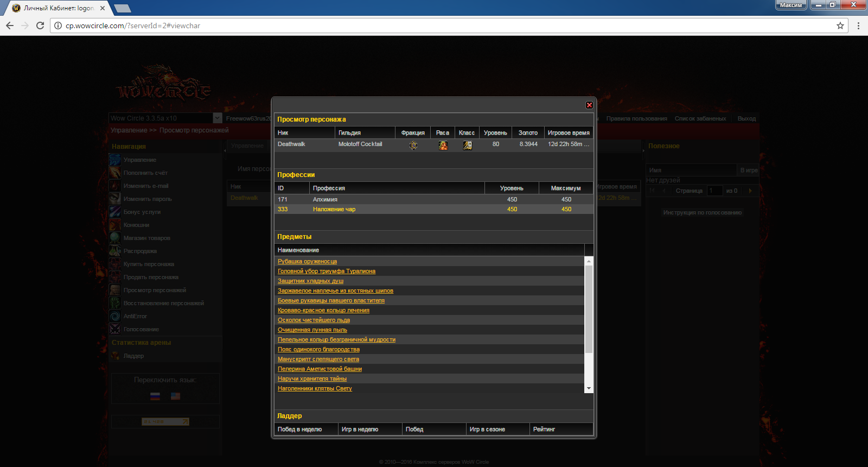Image resolution: width=868 pixels, height=467 pixels.
Task: Open item link Пояс одинокого благородства
Action: pos(318,349)
